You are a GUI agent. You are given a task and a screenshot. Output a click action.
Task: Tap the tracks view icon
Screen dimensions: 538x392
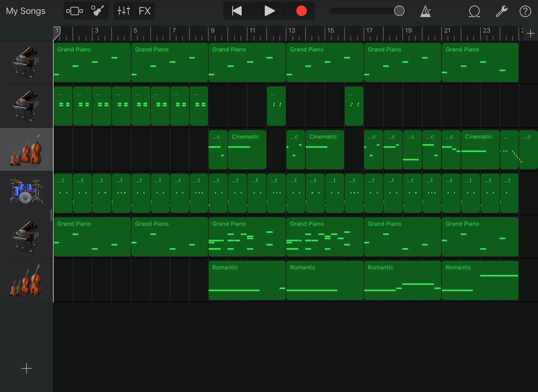(x=74, y=11)
